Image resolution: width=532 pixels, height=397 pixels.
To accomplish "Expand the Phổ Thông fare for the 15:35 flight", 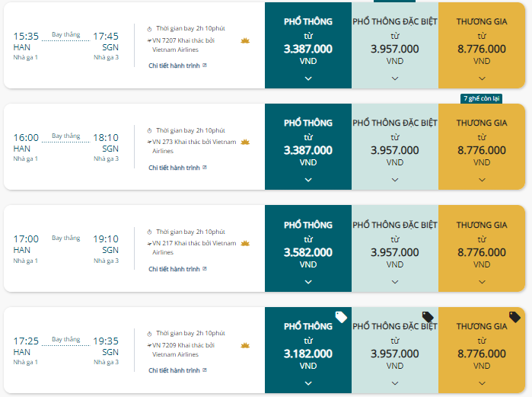I will pyautogui.click(x=308, y=78).
